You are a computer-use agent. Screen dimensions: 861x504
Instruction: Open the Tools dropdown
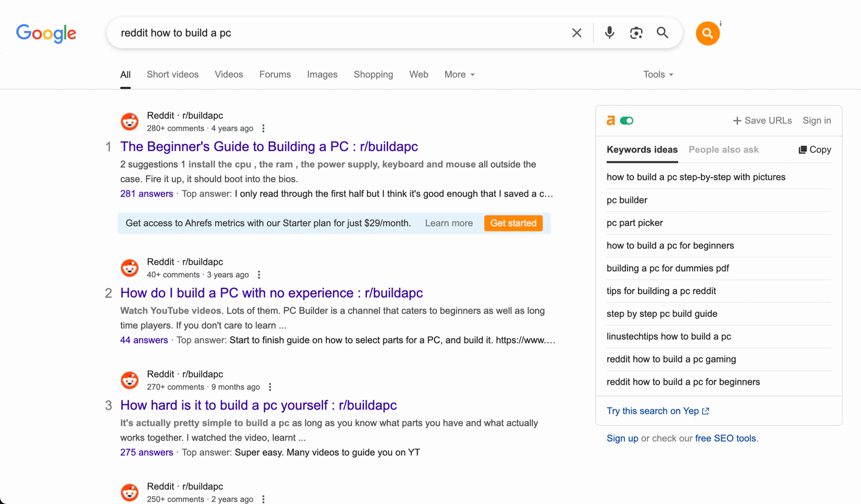coord(658,75)
